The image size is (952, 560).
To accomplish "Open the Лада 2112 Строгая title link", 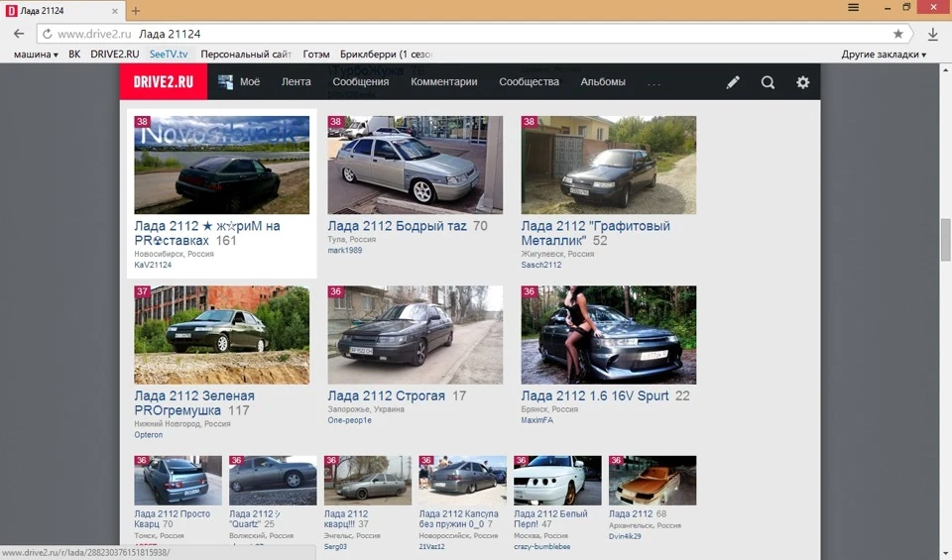I will pos(386,395).
